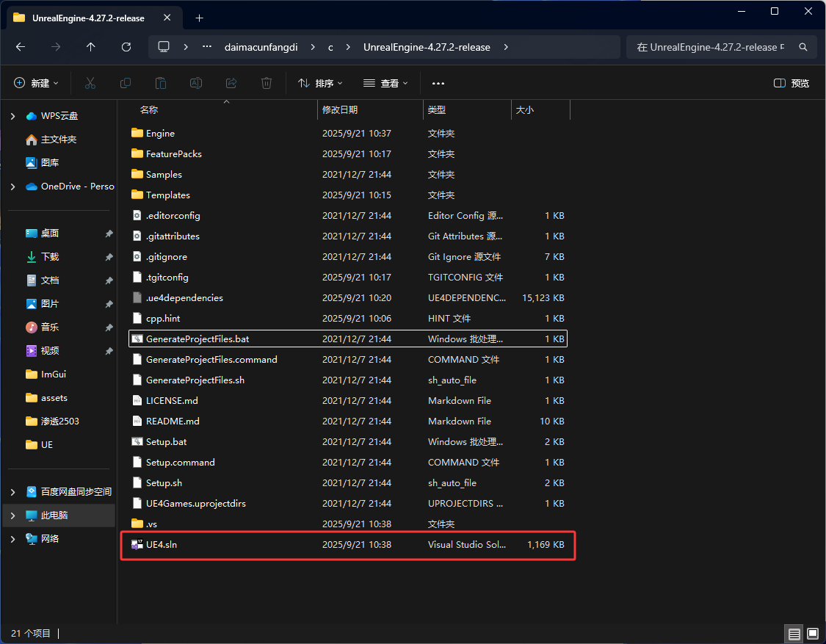
Task: Open the View dropdown menu
Action: [385, 83]
